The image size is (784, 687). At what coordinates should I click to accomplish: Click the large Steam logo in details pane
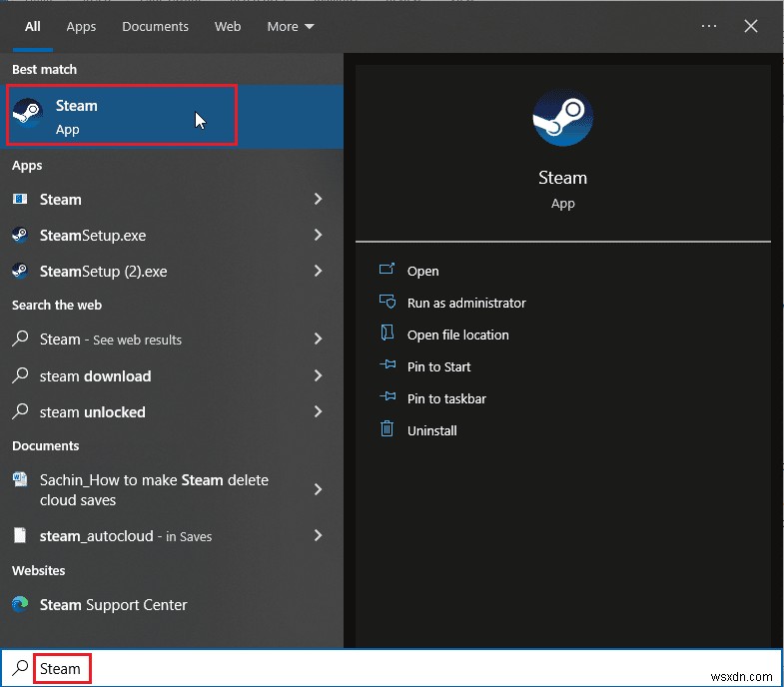pyautogui.click(x=562, y=119)
